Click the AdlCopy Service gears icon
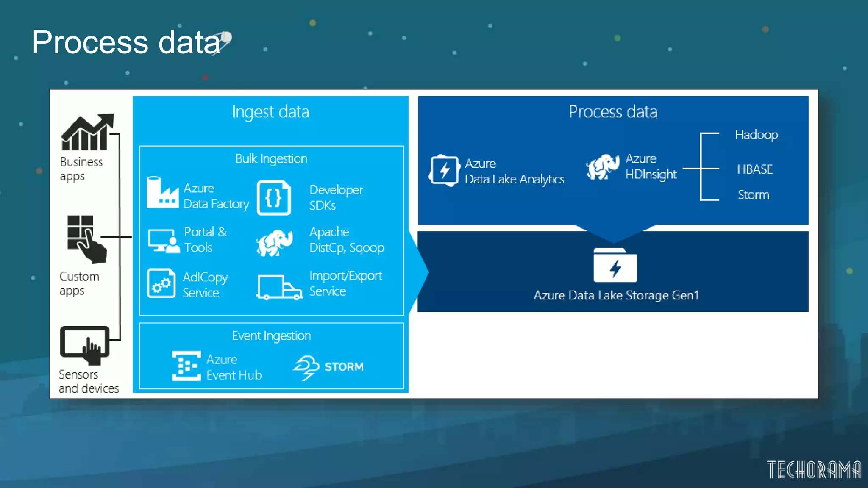 (161, 283)
